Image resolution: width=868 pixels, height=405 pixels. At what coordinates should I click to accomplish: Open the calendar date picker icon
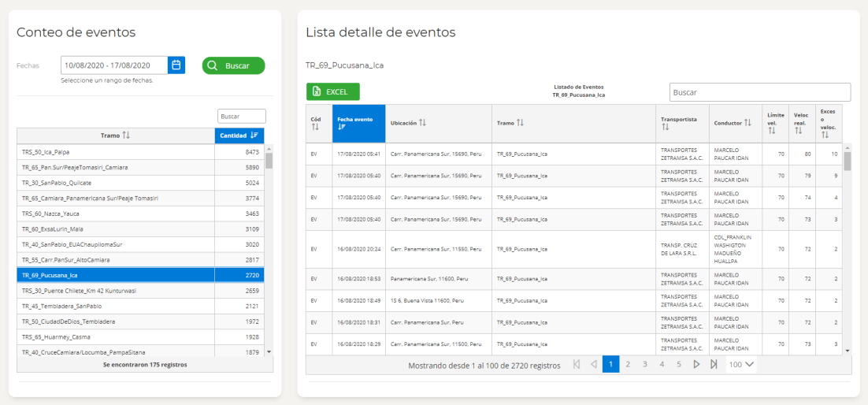176,65
